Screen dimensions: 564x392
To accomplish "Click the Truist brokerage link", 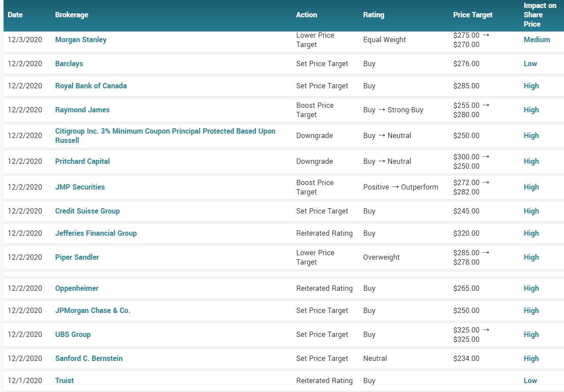I will coord(64,380).
